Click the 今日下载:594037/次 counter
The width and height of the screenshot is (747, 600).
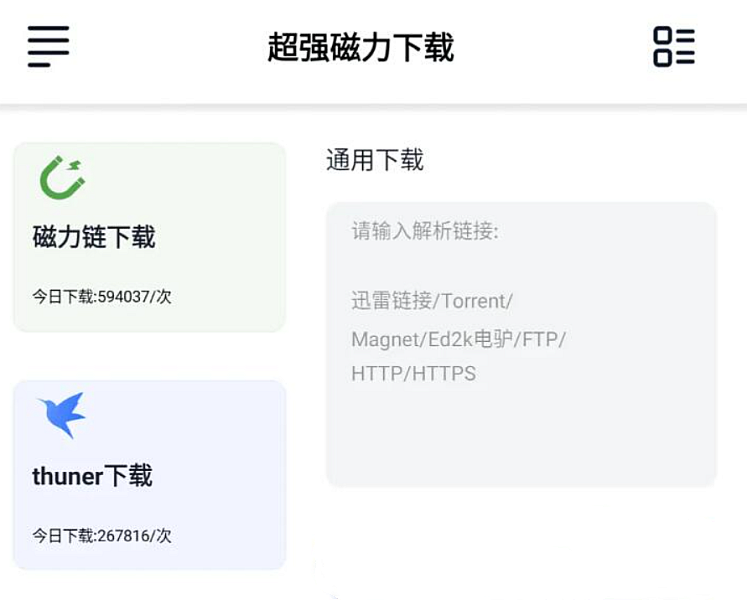(102, 296)
